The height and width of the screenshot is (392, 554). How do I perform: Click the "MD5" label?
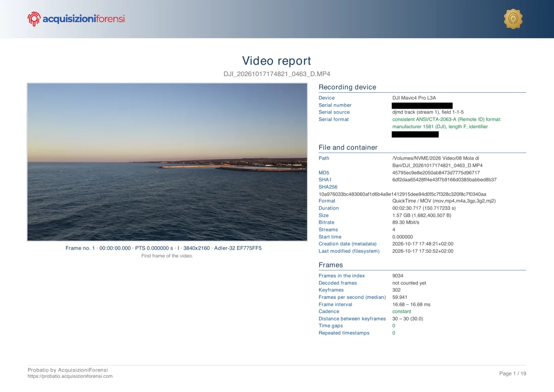coord(324,172)
